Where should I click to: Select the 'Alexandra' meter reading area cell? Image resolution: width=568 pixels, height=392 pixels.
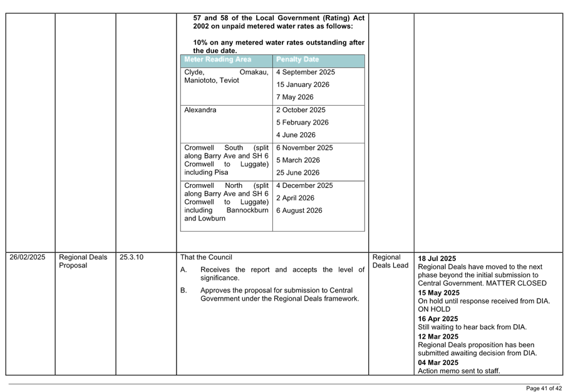(x=200, y=110)
